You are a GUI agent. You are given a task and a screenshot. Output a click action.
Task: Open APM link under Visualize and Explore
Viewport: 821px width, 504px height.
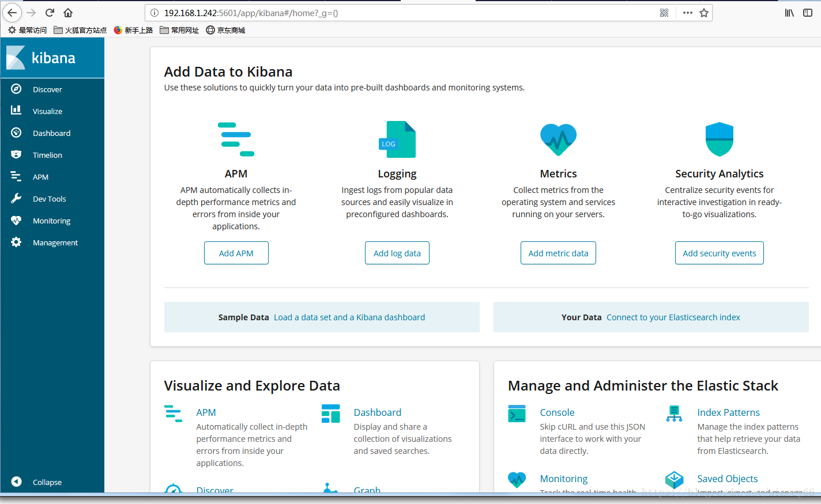click(206, 412)
